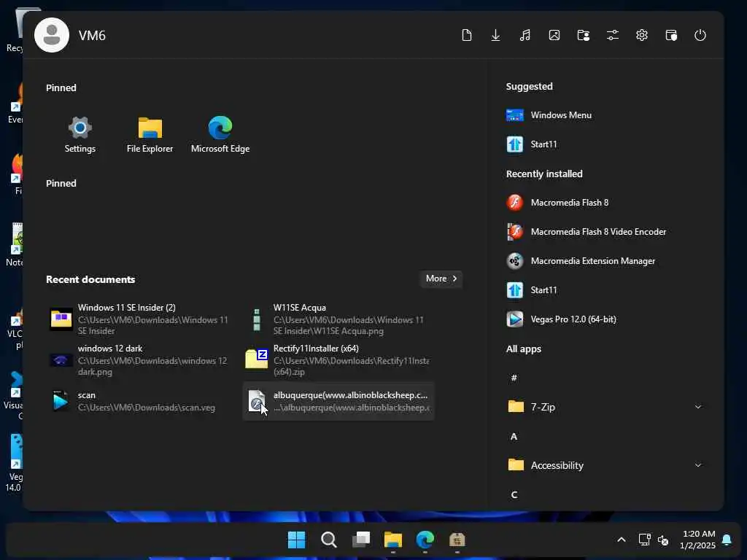
Task: Open pinned Settings app
Action: pos(80,135)
